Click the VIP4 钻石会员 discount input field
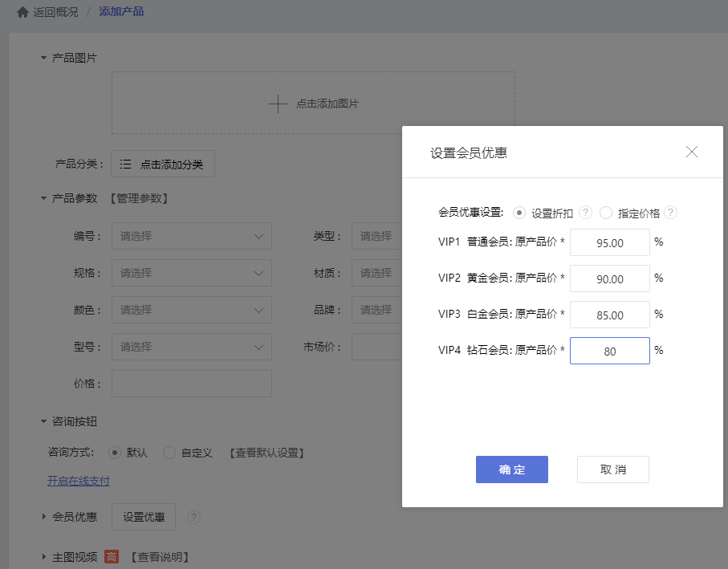Viewport: 728px width, 569px height. coord(609,351)
